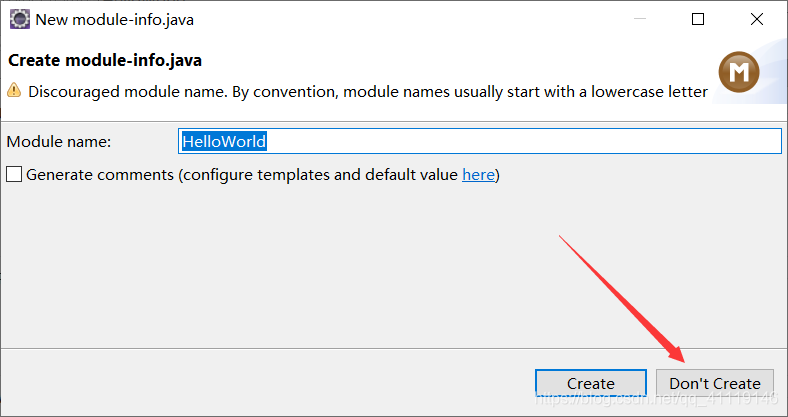Maximize the New module-info.java dialog
This screenshot has height=417, width=788.
coord(698,20)
